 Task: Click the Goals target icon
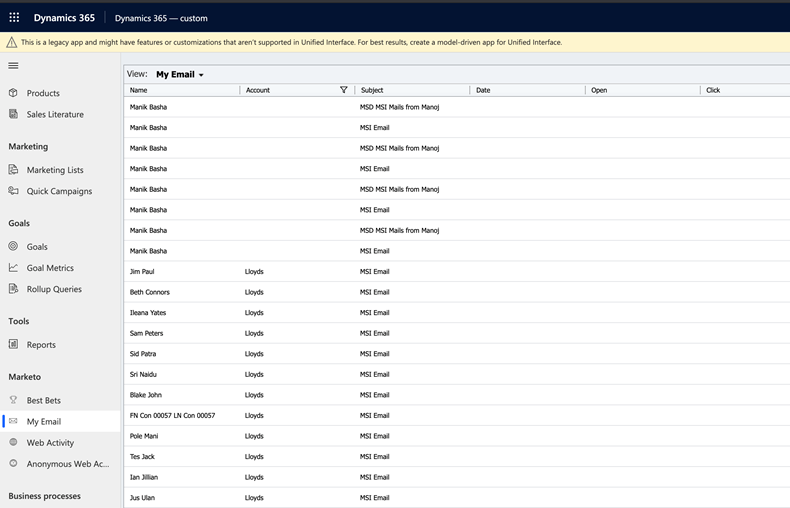coord(14,246)
